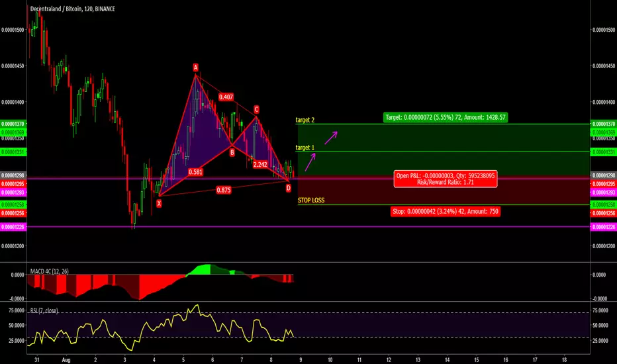
Task: Click the Decentraland / Bitcoin symbol title
Action: 72,9
